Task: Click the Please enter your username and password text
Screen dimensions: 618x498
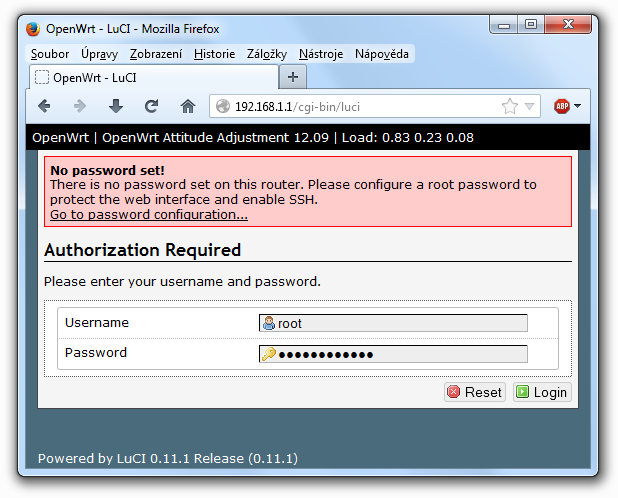Action: 182,281
